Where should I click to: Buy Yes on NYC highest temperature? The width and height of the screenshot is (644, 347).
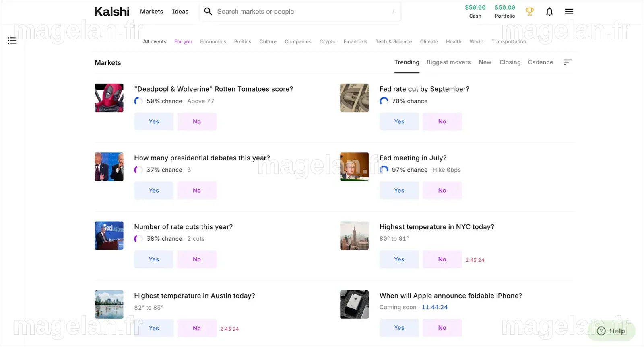[x=399, y=259]
